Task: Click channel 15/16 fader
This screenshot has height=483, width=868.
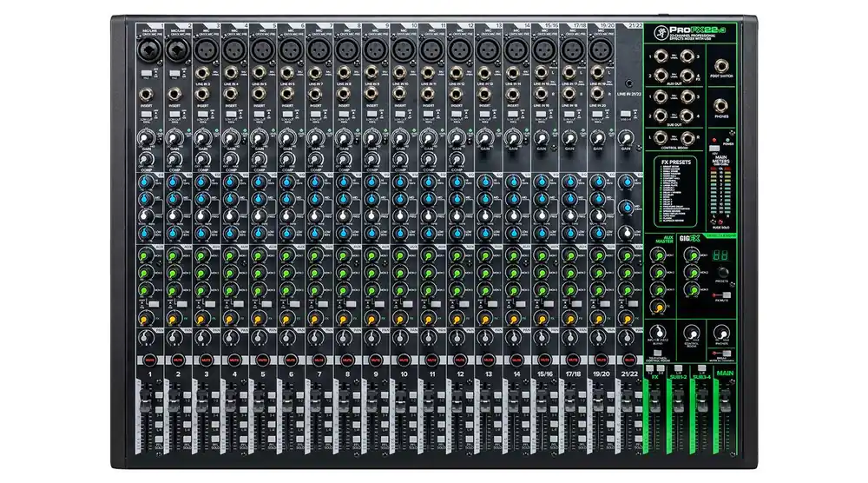Action: 540,400
